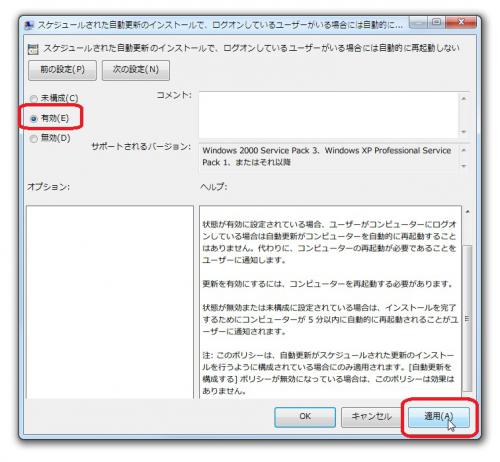Viewport: 500px width, 462px height.
Task: Click the help pane scrollbar thumb
Action: point(468,318)
